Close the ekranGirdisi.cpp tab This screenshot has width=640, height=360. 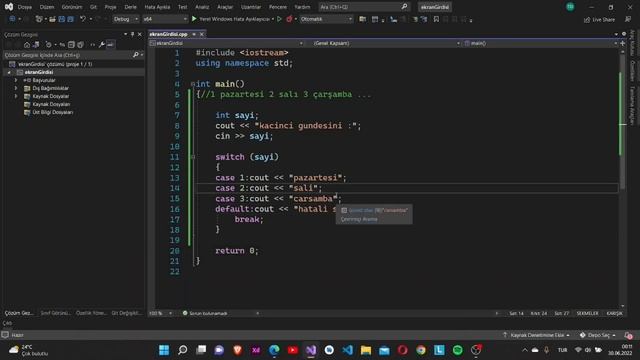[202, 34]
